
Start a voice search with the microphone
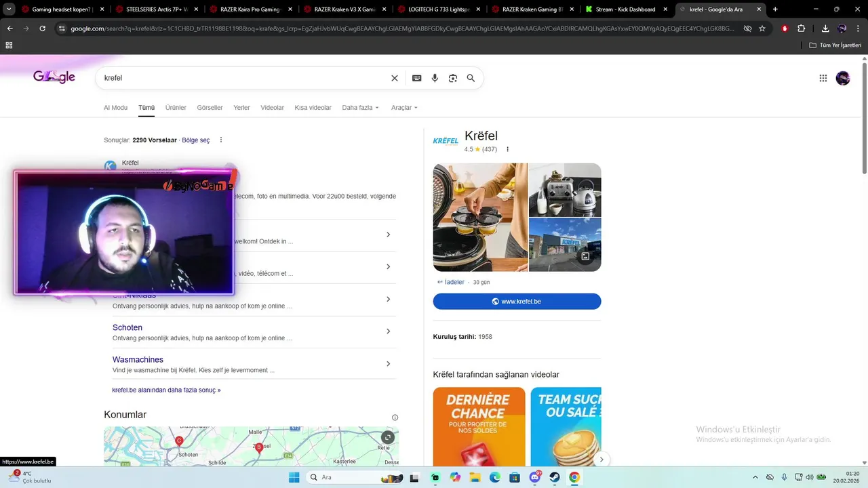tap(435, 78)
